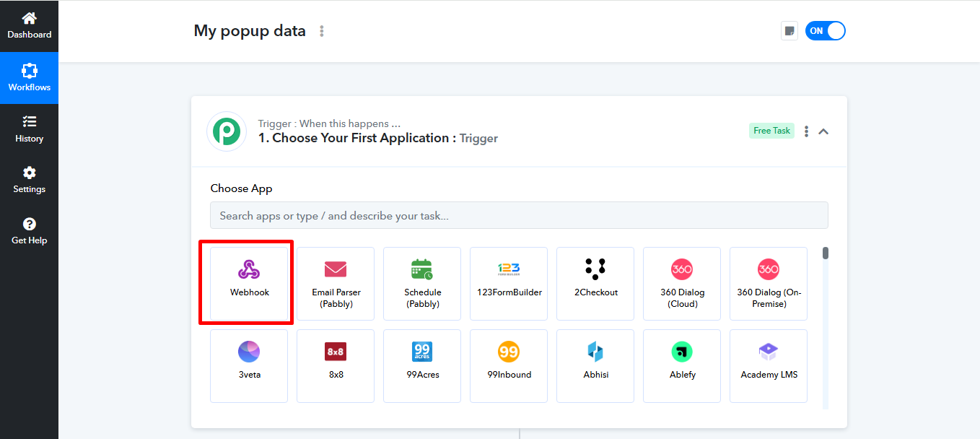Open Get Help from the sidebar
The image size is (980, 439).
[x=29, y=231]
